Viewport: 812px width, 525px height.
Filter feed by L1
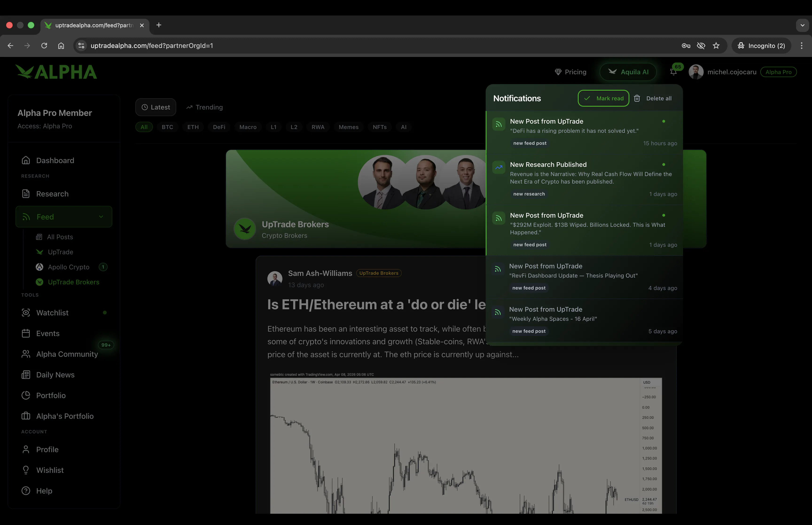coord(274,127)
